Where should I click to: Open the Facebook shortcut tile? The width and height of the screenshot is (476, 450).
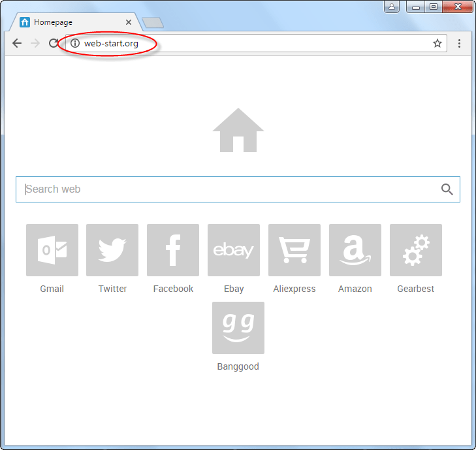click(x=173, y=250)
